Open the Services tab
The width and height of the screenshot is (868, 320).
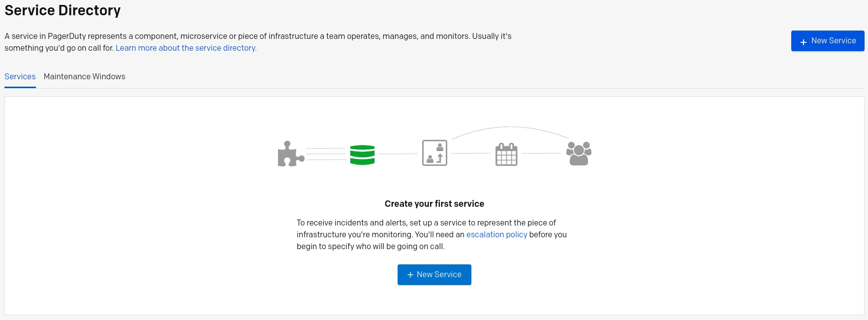[20, 77]
